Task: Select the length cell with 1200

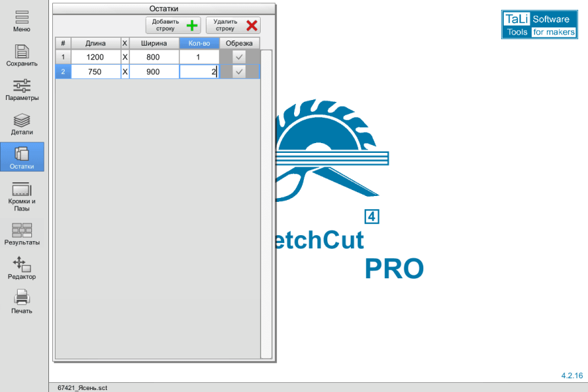Action: tap(95, 57)
